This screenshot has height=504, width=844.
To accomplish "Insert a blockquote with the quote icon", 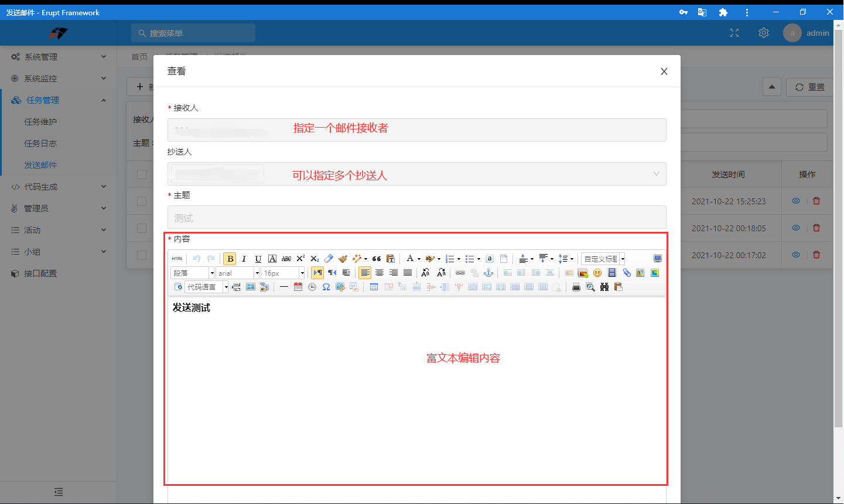I will [x=377, y=259].
